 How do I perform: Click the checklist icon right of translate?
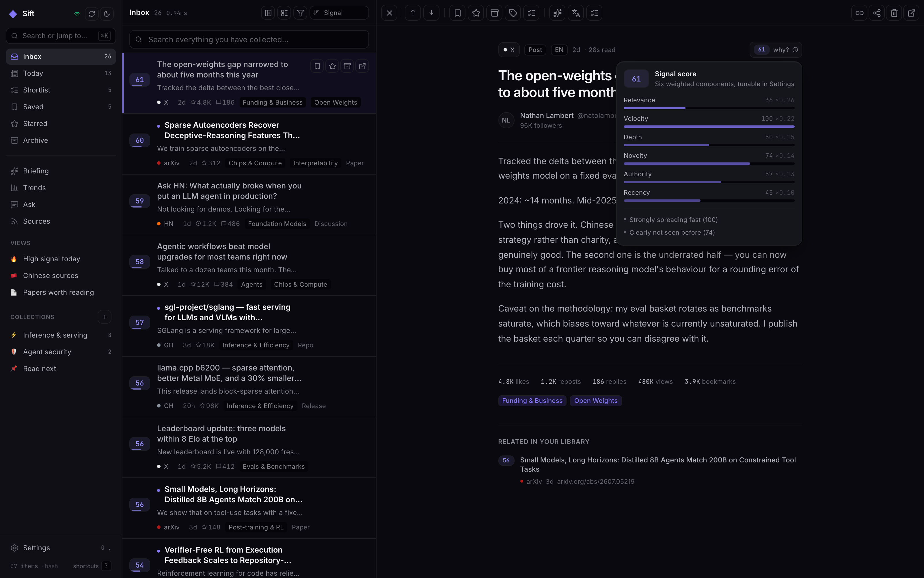click(595, 13)
